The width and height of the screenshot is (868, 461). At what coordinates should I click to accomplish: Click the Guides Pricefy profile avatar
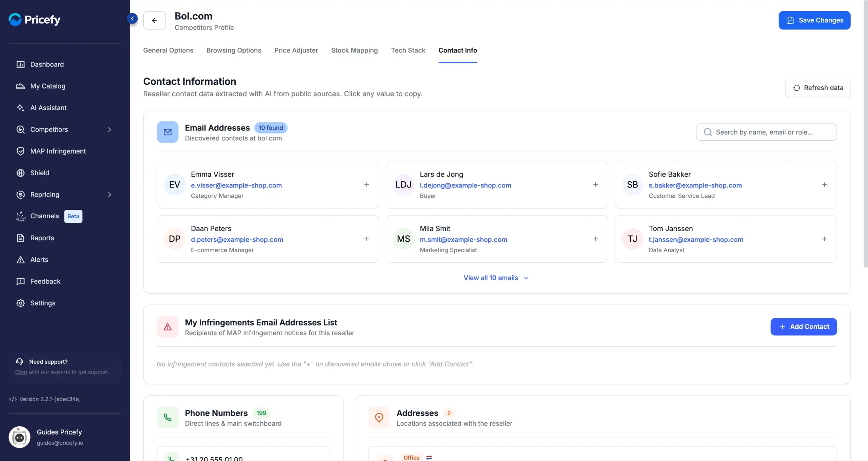(19, 437)
